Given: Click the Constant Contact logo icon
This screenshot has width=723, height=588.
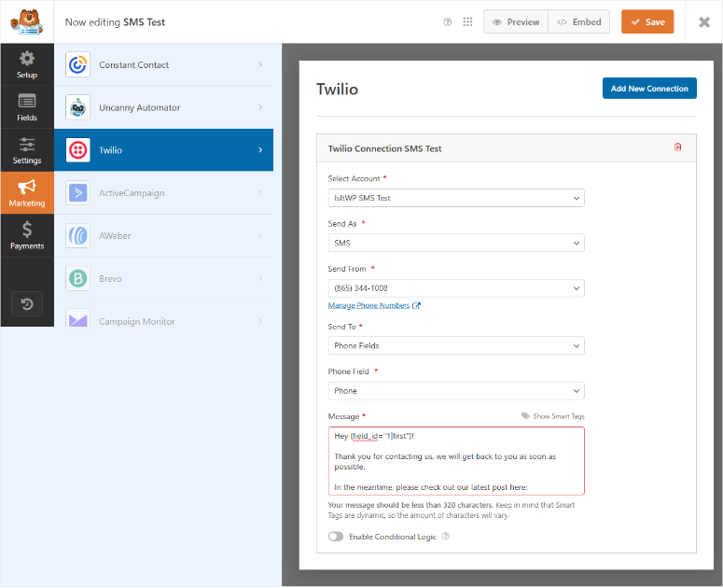Looking at the screenshot, I should pyautogui.click(x=77, y=64).
